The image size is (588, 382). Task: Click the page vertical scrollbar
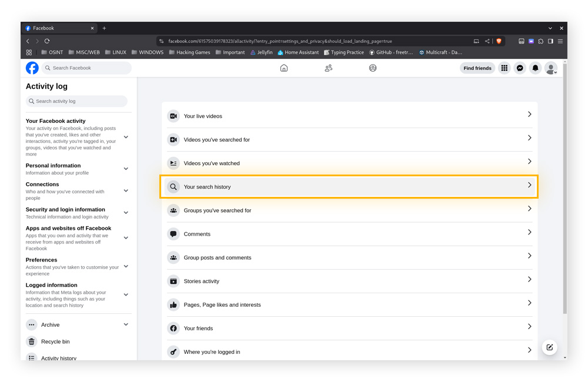[x=564, y=187]
